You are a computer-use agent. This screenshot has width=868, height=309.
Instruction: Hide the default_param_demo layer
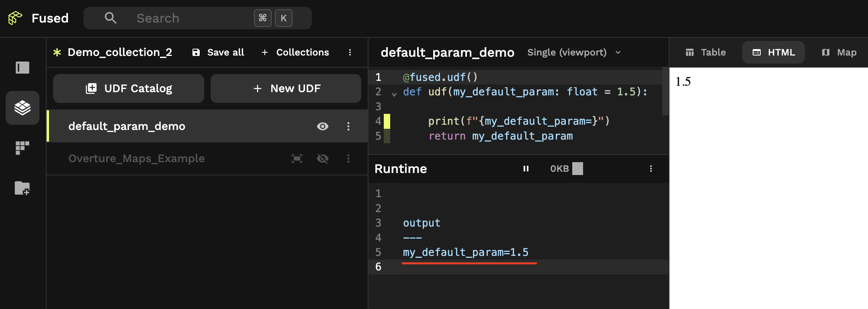click(x=323, y=126)
